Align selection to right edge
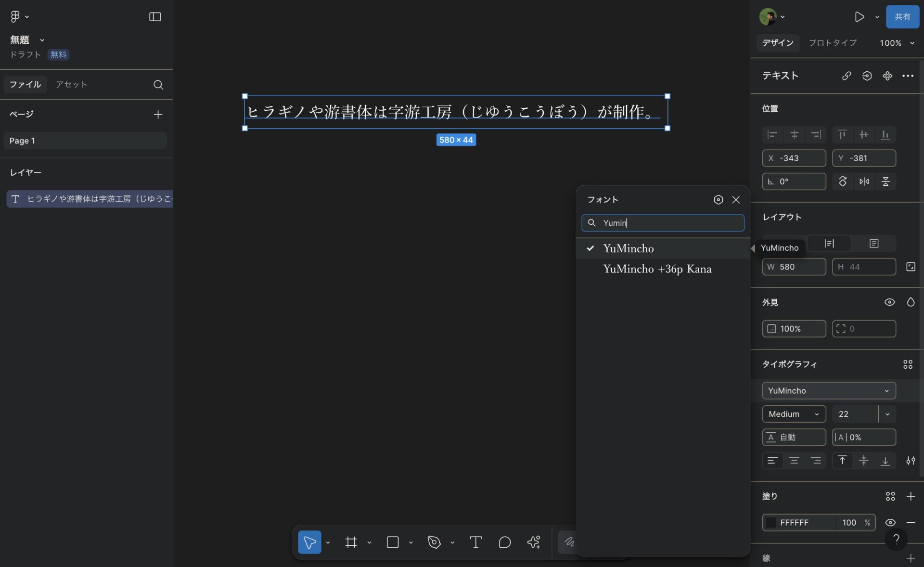Viewport: 924px width, 567px height. tap(816, 135)
